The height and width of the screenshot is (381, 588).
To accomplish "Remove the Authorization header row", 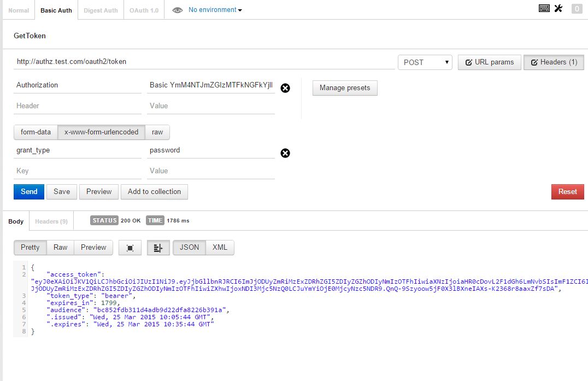I will (x=285, y=88).
